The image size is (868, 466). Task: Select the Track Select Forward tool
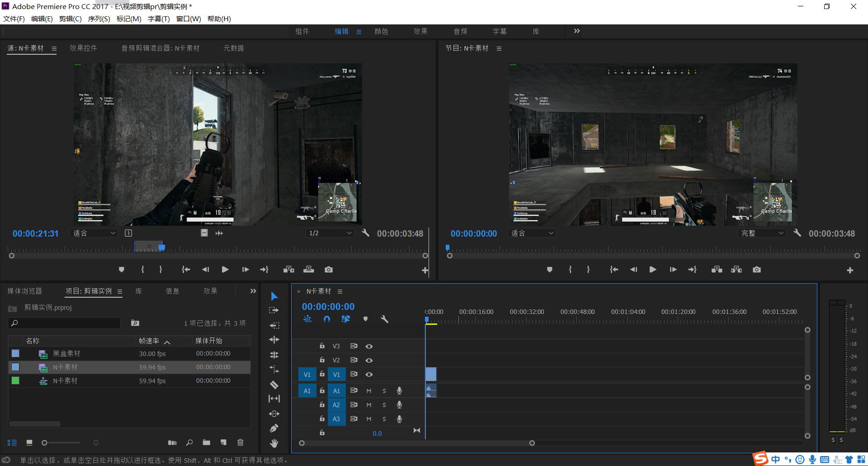point(274,310)
